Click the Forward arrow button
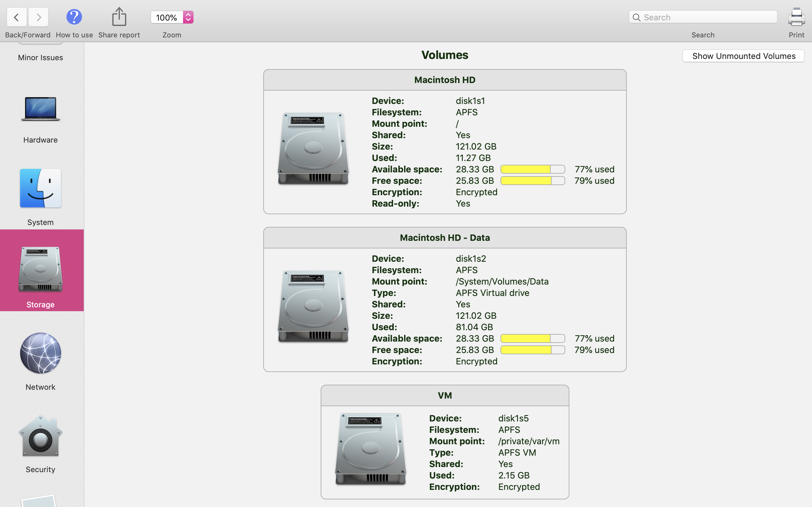 pyautogui.click(x=39, y=17)
